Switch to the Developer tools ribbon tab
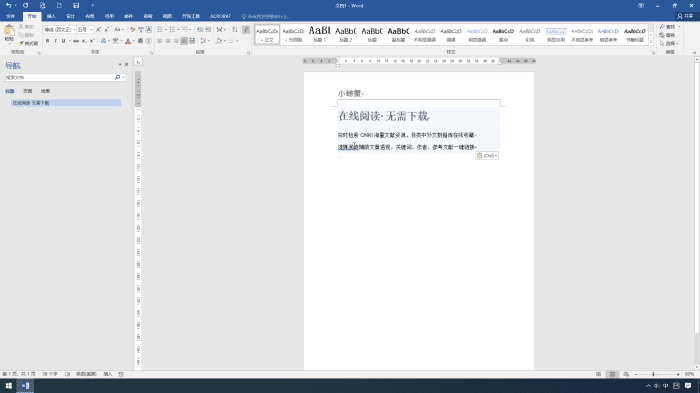Image resolution: width=700 pixels, height=393 pixels. coord(191,16)
